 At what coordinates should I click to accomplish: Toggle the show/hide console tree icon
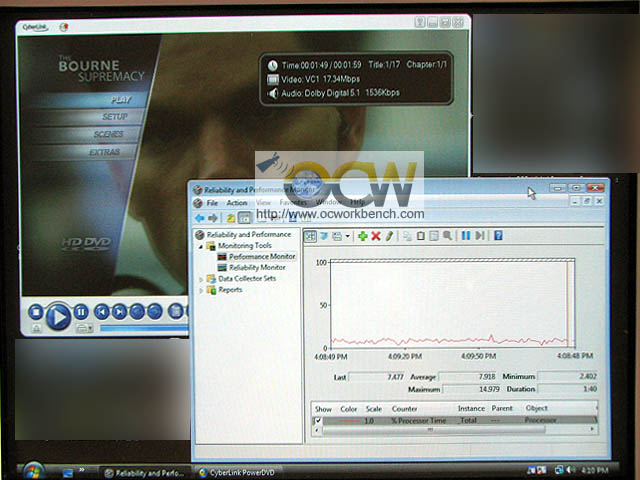[x=244, y=218]
